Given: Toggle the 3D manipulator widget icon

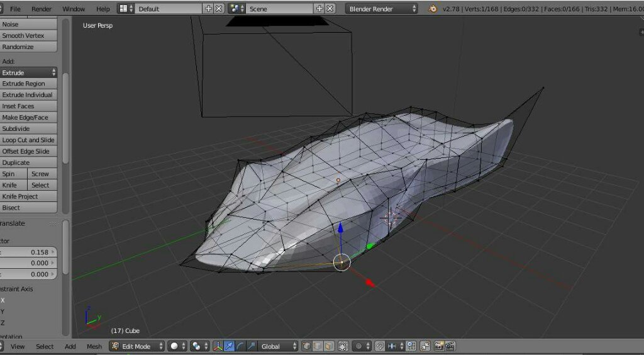Looking at the screenshot, I should coord(218,346).
